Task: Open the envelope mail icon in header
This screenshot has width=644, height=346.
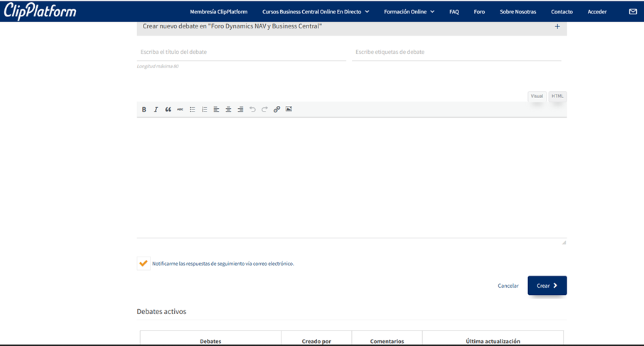Action: click(x=633, y=11)
